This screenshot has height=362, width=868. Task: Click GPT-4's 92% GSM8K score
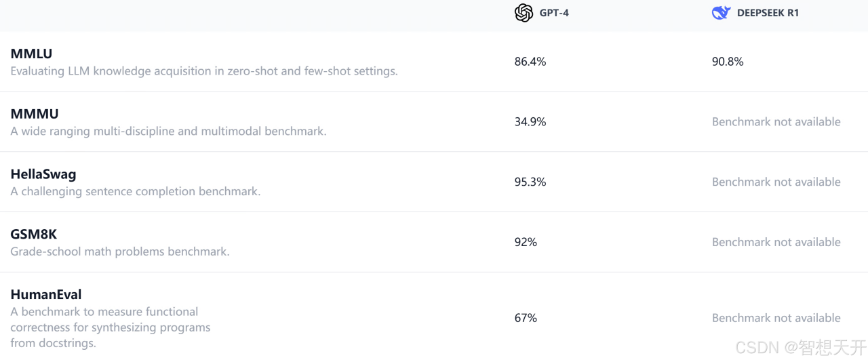526,243
